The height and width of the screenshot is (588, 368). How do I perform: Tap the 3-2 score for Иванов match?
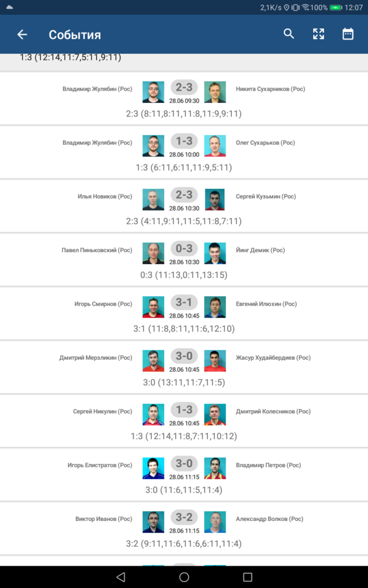tap(184, 517)
